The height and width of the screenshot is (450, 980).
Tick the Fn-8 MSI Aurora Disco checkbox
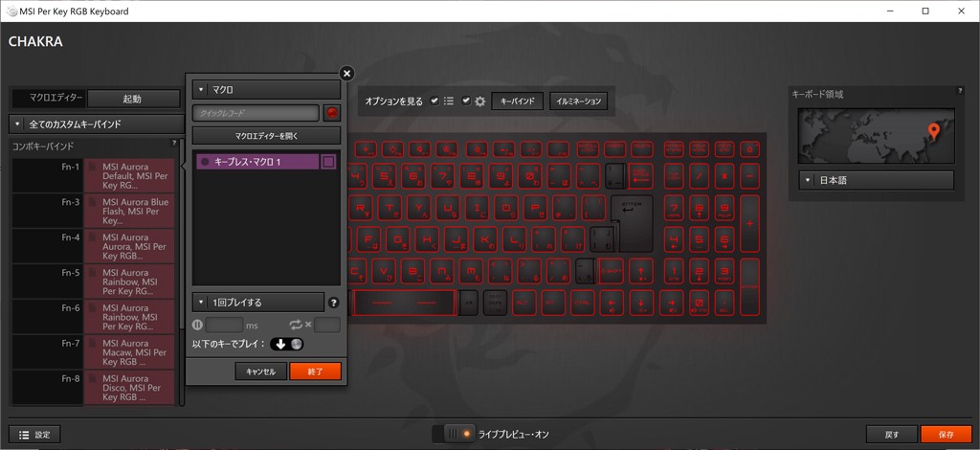click(92, 379)
